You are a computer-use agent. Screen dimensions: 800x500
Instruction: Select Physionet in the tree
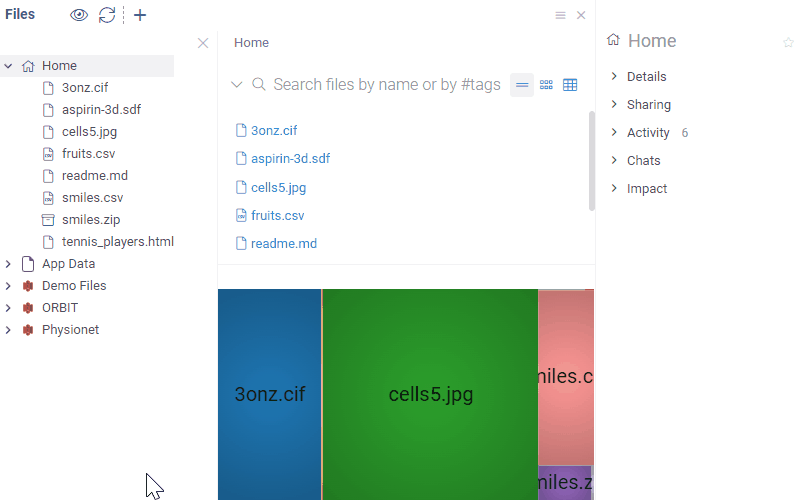click(x=70, y=330)
